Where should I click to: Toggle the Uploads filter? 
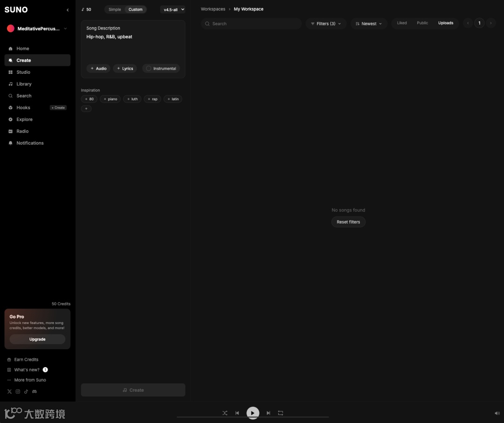click(446, 23)
